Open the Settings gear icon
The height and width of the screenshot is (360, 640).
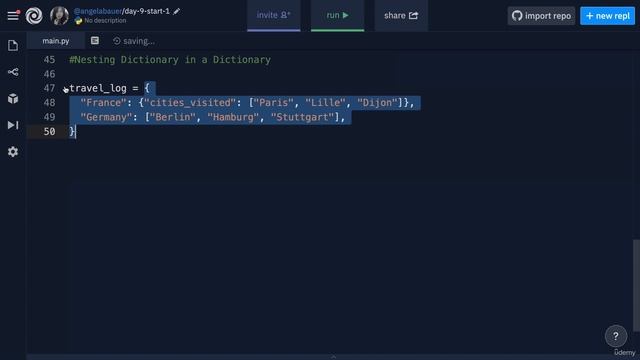(x=13, y=152)
